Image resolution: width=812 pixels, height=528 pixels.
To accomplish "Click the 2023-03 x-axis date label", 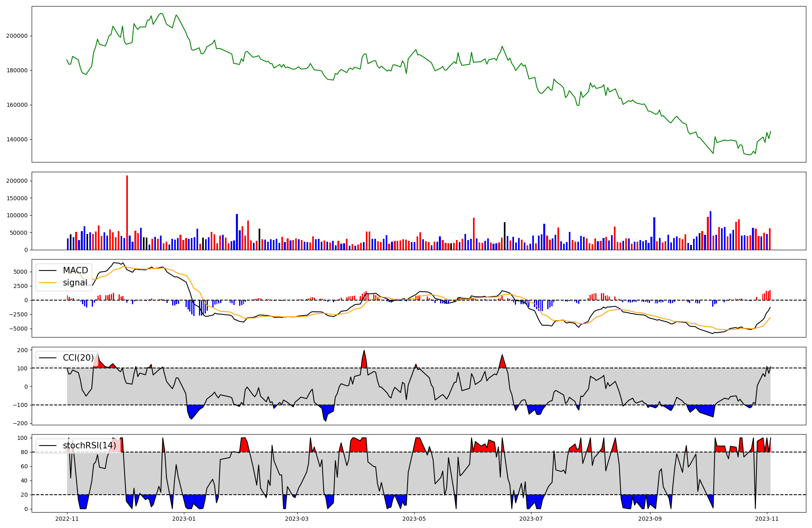I will pyautogui.click(x=297, y=519).
